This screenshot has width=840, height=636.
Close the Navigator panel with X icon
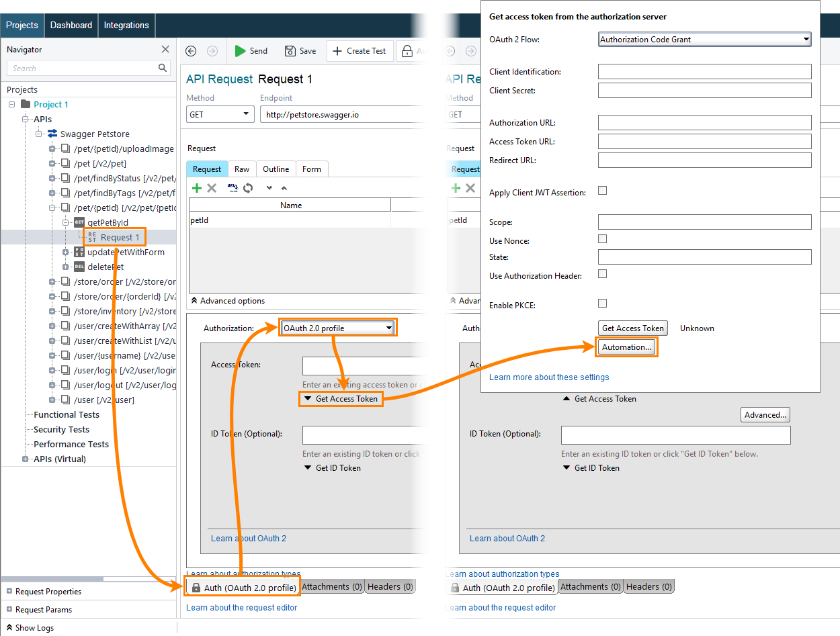coord(165,49)
